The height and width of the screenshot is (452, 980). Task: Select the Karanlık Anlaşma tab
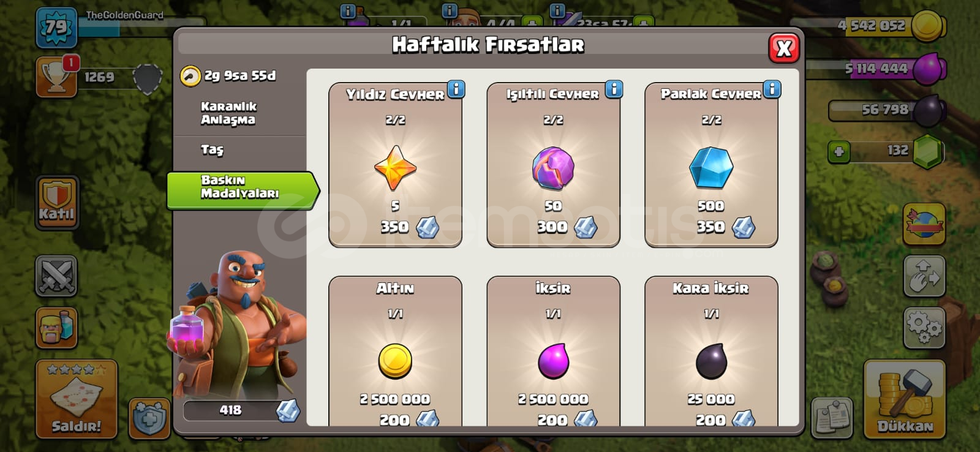tap(228, 113)
